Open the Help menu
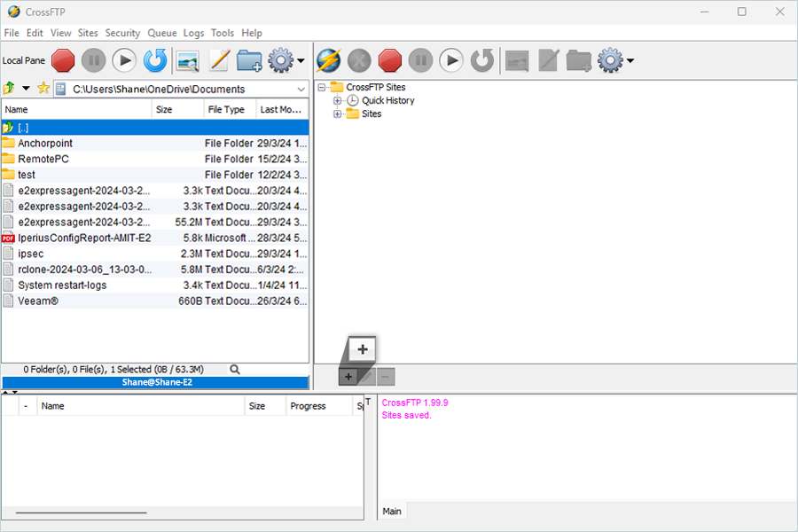The image size is (798, 532). click(252, 33)
